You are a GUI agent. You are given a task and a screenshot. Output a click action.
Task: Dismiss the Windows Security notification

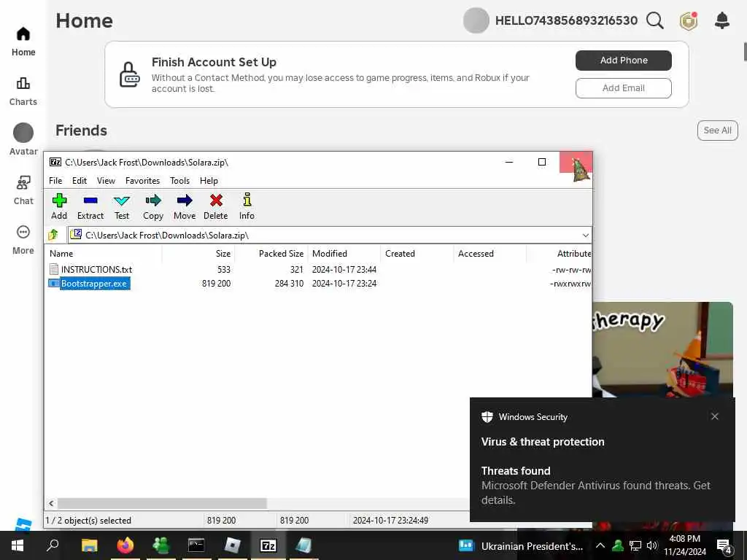point(715,416)
